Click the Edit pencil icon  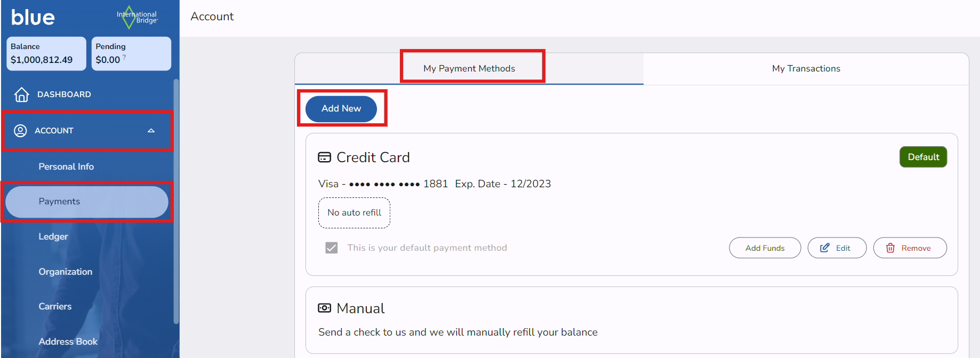pyautogui.click(x=825, y=248)
